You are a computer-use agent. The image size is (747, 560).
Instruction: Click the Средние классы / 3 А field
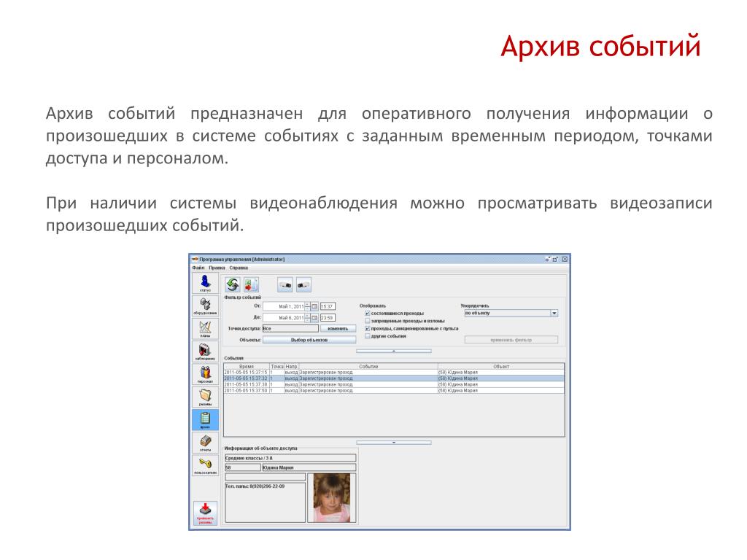coord(290,458)
